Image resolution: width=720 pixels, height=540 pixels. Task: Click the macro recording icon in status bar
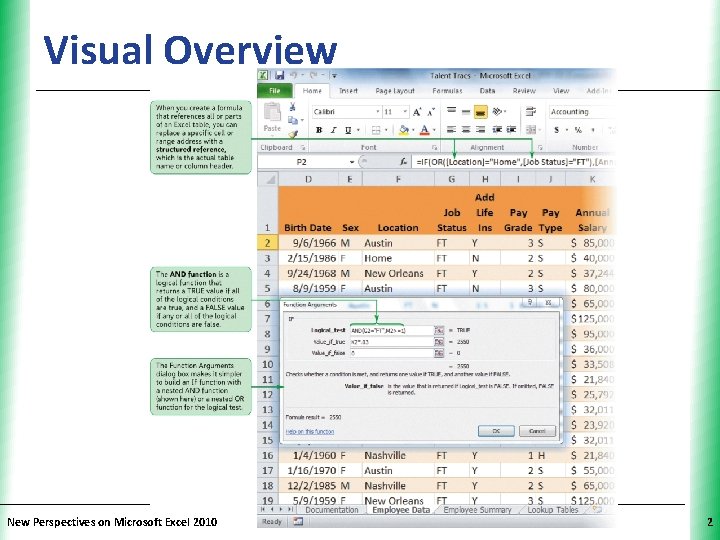(298, 522)
